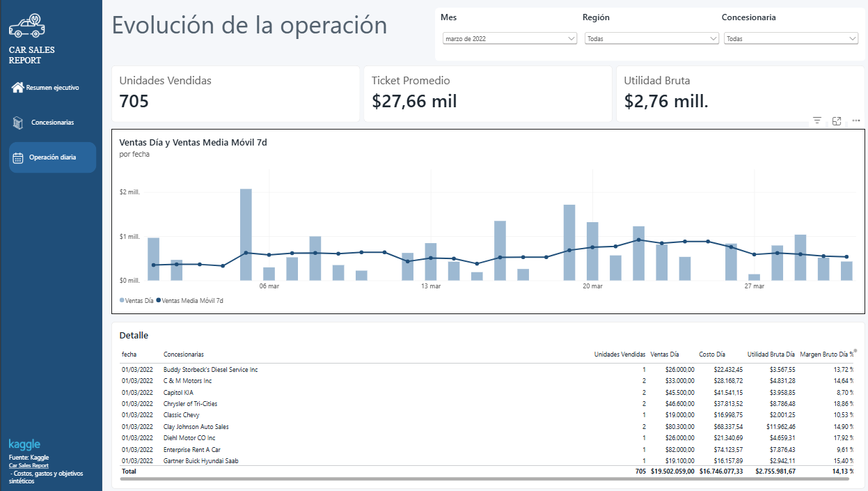Image resolution: width=868 pixels, height=491 pixels.
Task: Click total sales value $19.502.059,00
Action: (x=672, y=471)
